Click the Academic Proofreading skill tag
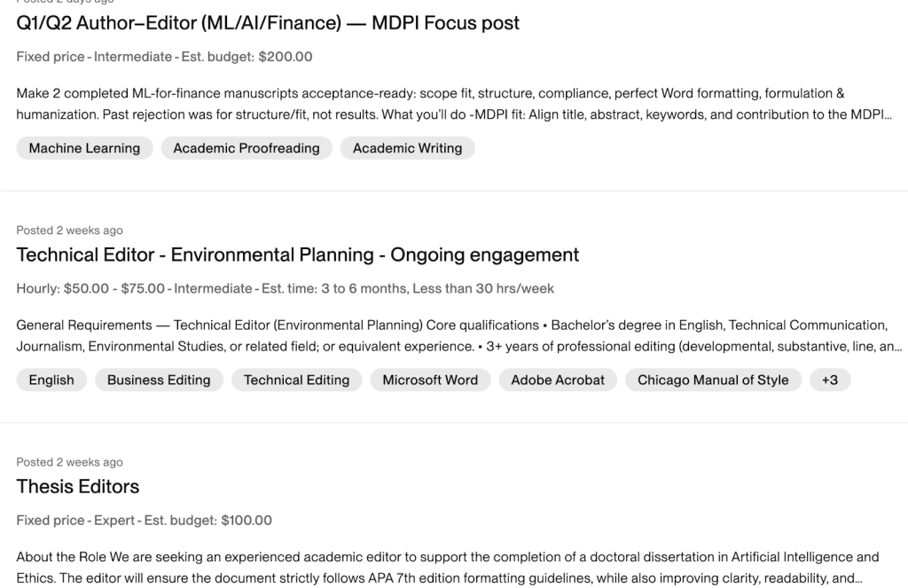The height and width of the screenshot is (588, 908). click(247, 148)
